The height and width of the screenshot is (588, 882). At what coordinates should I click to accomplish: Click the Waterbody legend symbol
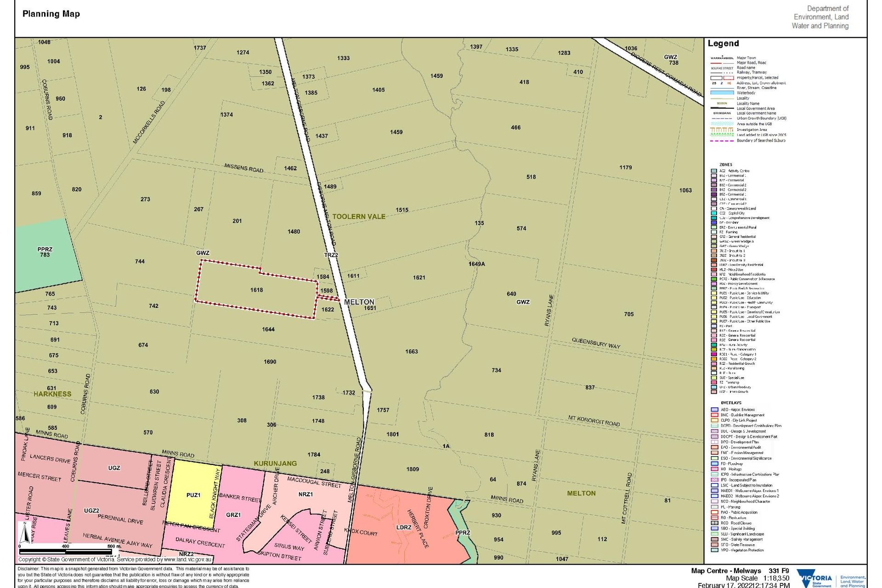click(722, 93)
